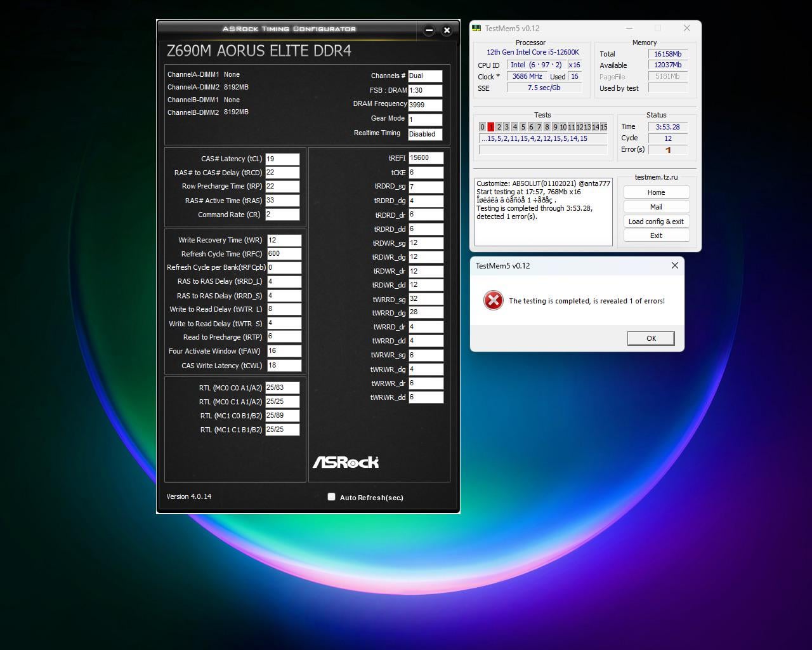The height and width of the screenshot is (650, 812).
Task: Click the TestMem5 log text box
Action: [544, 212]
